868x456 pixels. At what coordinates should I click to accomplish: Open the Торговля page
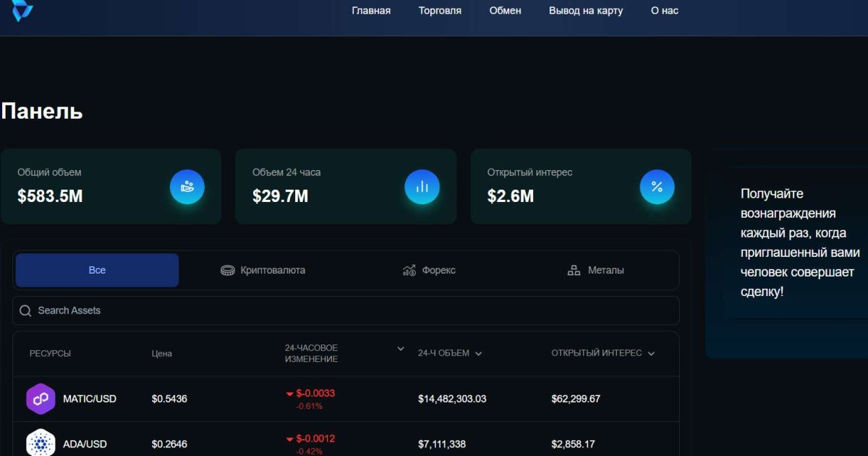pos(440,11)
